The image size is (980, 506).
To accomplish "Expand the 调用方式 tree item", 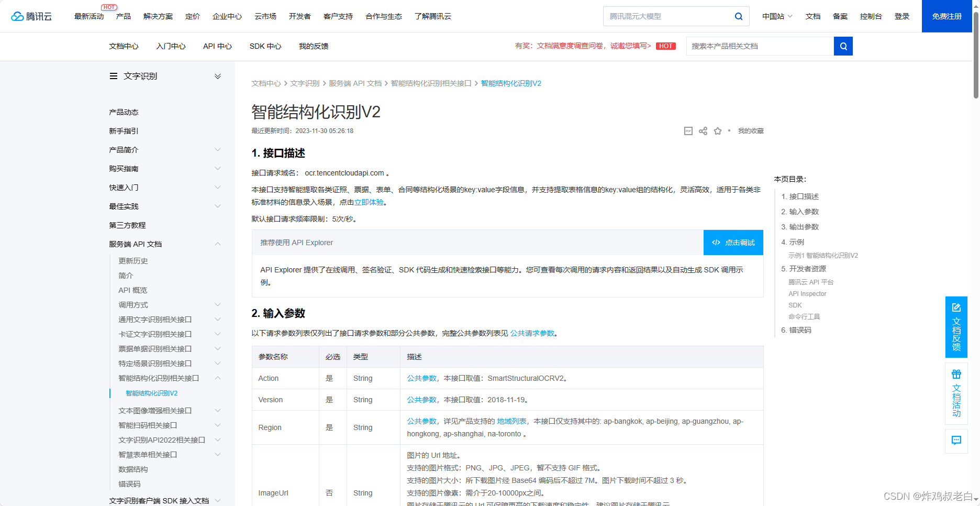I will pos(218,305).
